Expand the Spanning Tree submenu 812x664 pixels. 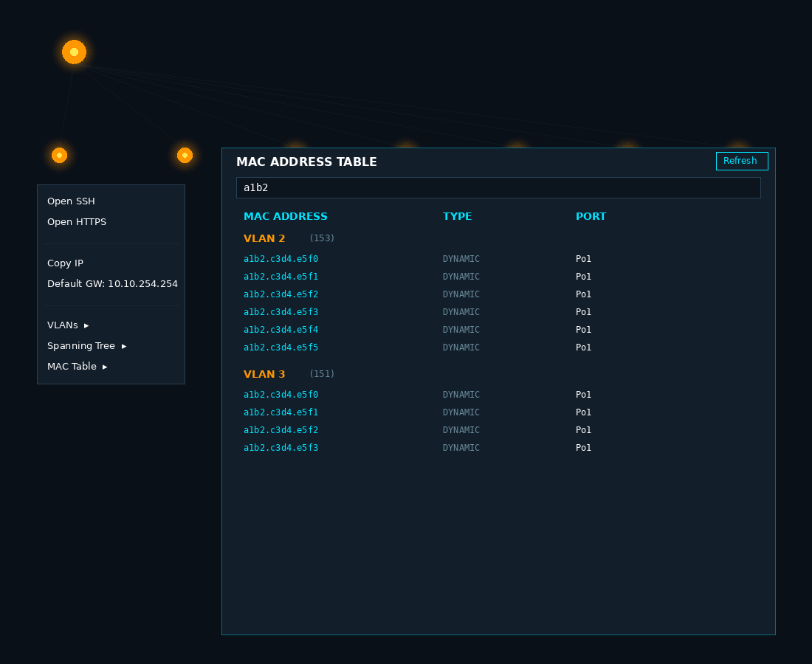pos(86,346)
